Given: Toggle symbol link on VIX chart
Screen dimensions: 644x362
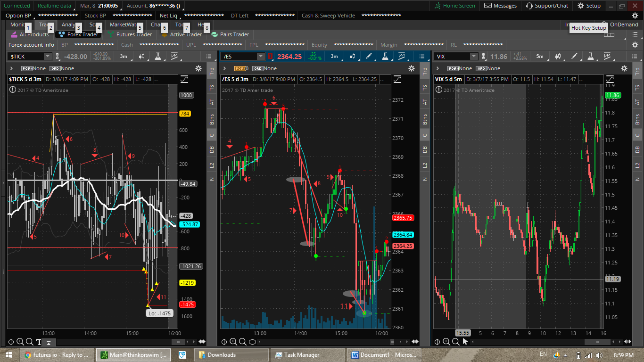Looking at the screenshot, I should [x=484, y=57].
